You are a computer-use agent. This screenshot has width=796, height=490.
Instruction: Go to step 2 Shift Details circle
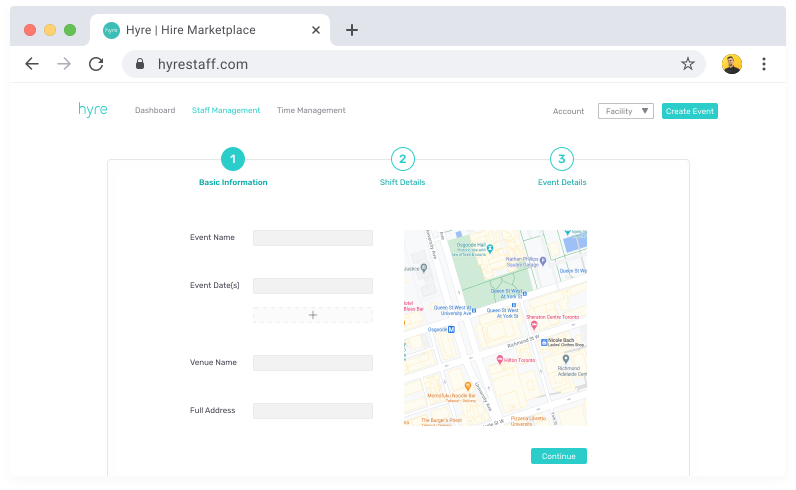[x=403, y=159]
